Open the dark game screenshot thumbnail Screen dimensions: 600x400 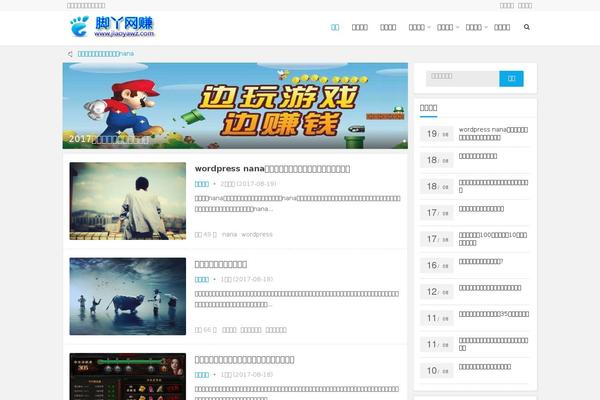click(x=128, y=376)
